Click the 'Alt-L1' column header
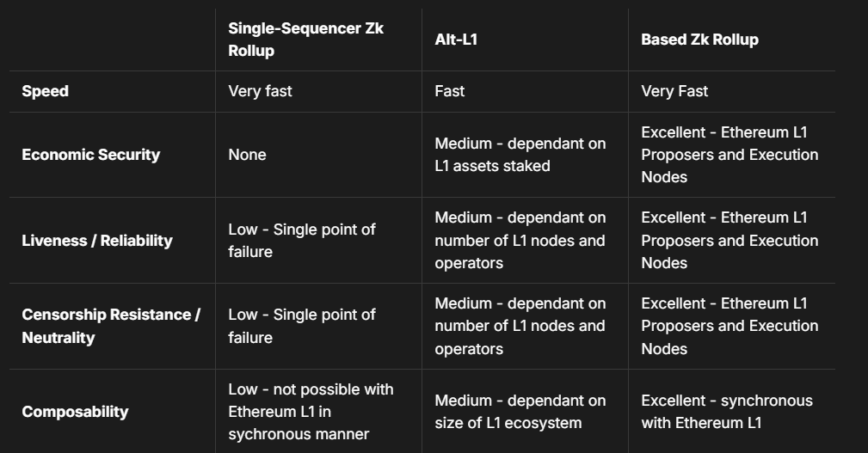Image resolution: width=868 pixels, height=453 pixels. coord(450,40)
